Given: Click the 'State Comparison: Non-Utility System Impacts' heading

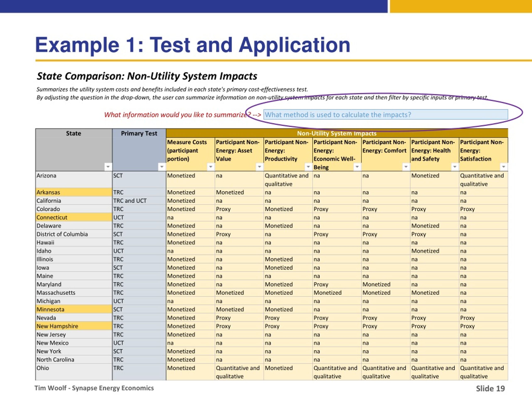Looking at the screenshot, I should [x=147, y=76].
